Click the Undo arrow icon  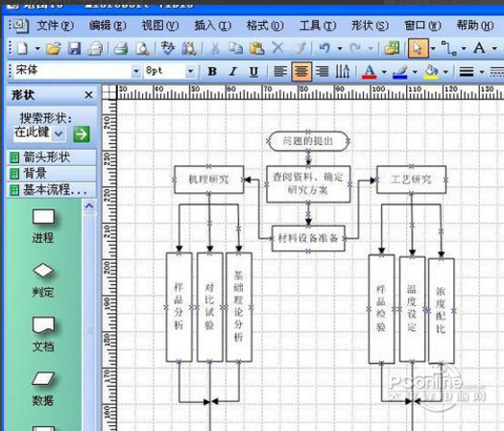324,49
